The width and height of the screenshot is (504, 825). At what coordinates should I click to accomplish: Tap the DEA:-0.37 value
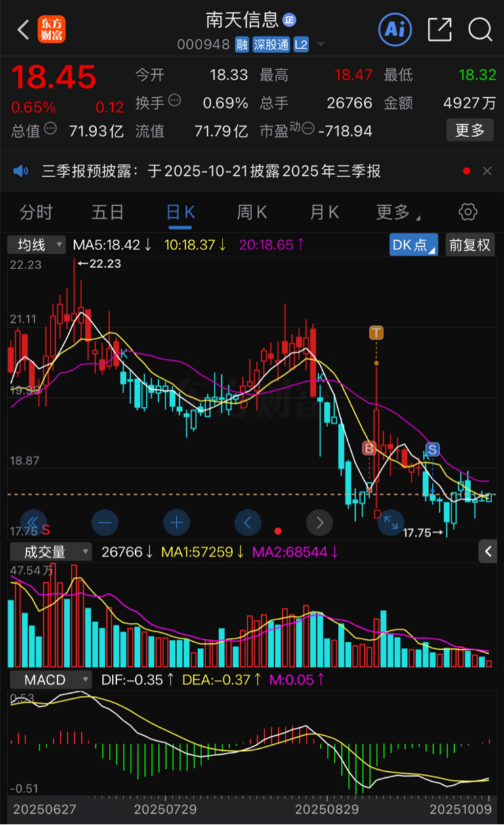pos(222,679)
